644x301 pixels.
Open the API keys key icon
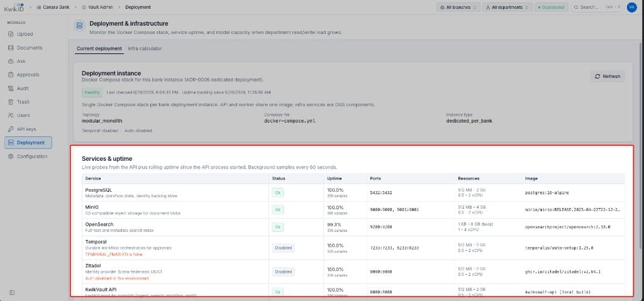(x=11, y=129)
